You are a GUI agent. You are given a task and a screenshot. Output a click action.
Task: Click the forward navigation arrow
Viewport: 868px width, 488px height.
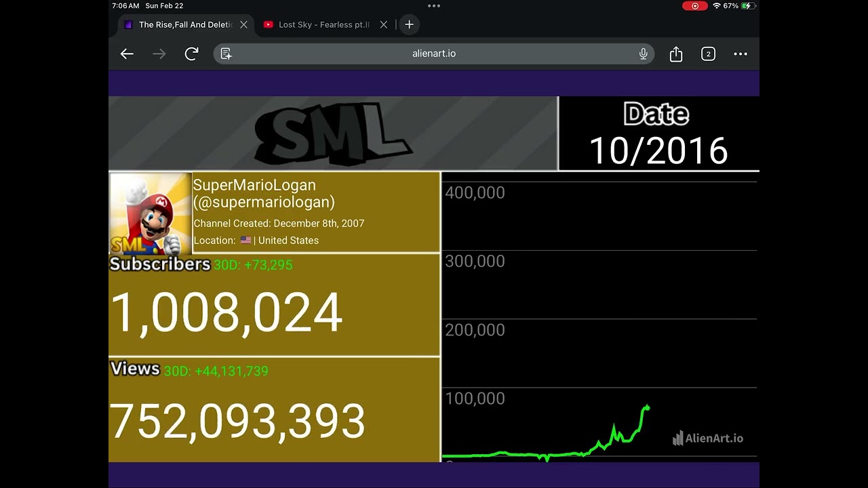click(x=159, y=54)
